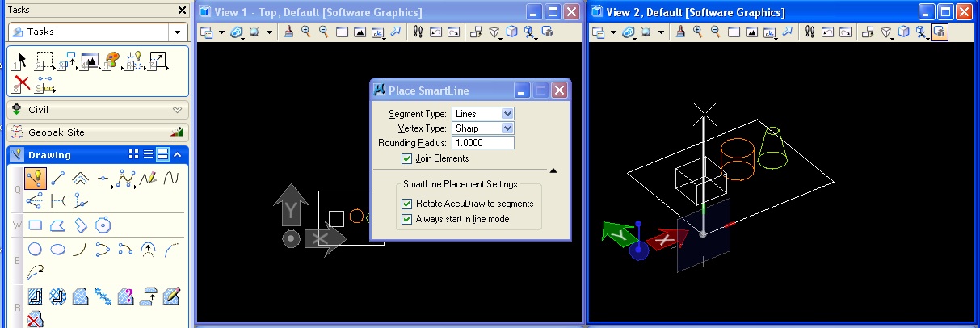
Task: Click Update View brush in View 1
Action: [x=289, y=32]
